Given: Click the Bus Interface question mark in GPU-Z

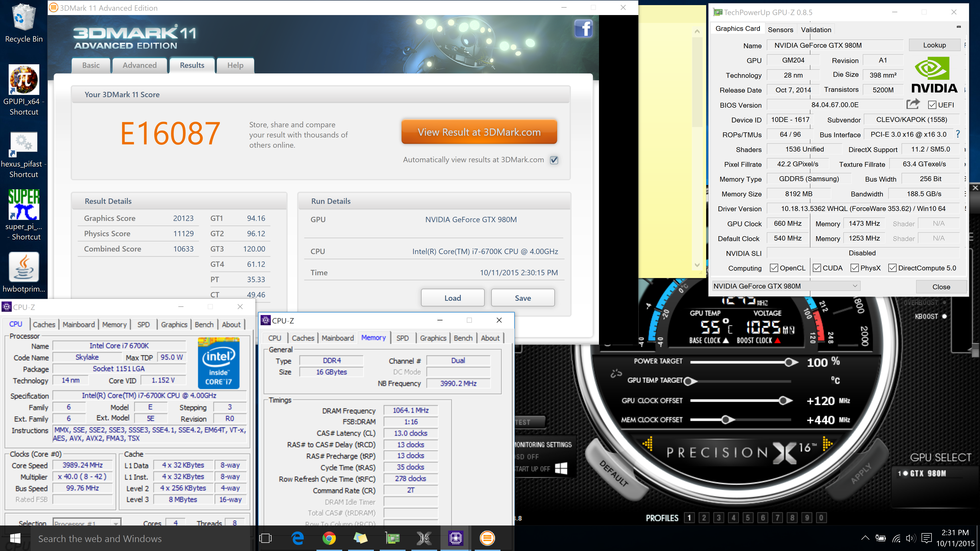Looking at the screenshot, I should (958, 134).
